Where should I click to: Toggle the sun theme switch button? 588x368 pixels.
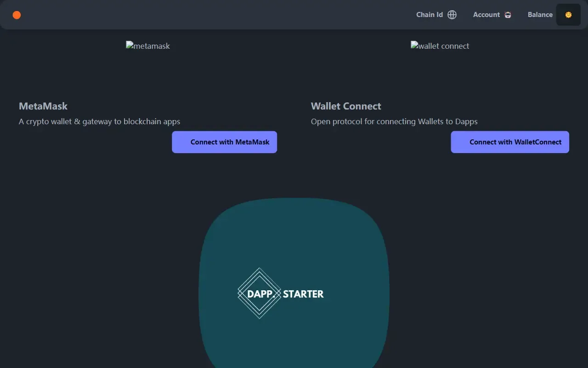tap(568, 15)
